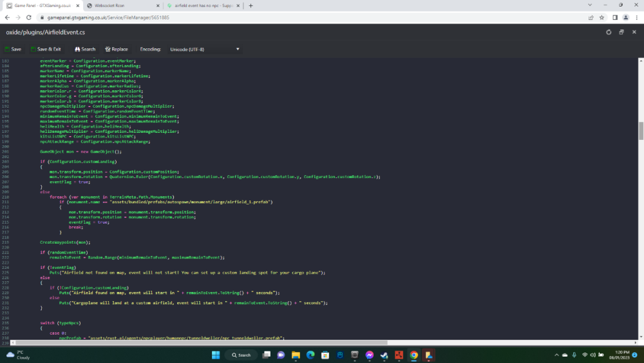Click 'if (Configuration.customLanding)' line
The height and width of the screenshot is (363, 644).
(78, 162)
